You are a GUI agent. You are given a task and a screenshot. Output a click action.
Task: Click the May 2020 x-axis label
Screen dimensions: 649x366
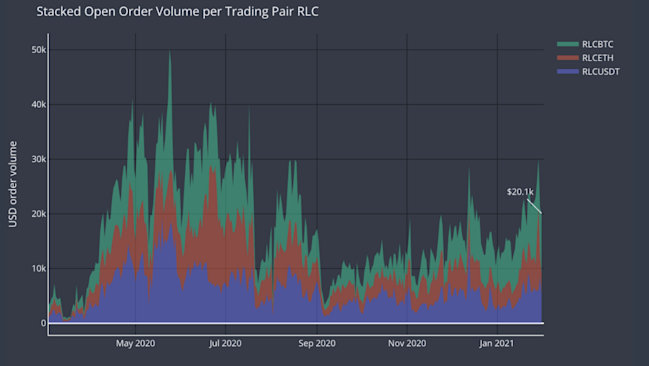[x=135, y=343]
